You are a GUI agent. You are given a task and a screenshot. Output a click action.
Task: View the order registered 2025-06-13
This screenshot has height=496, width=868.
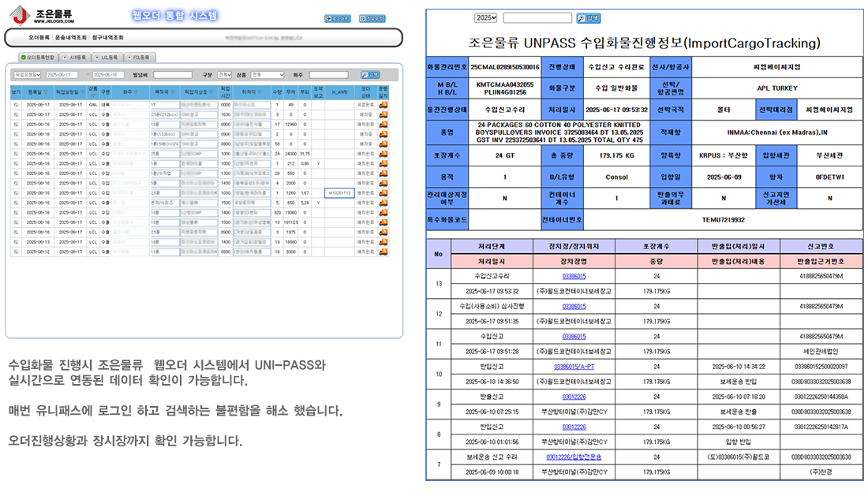(x=16, y=242)
